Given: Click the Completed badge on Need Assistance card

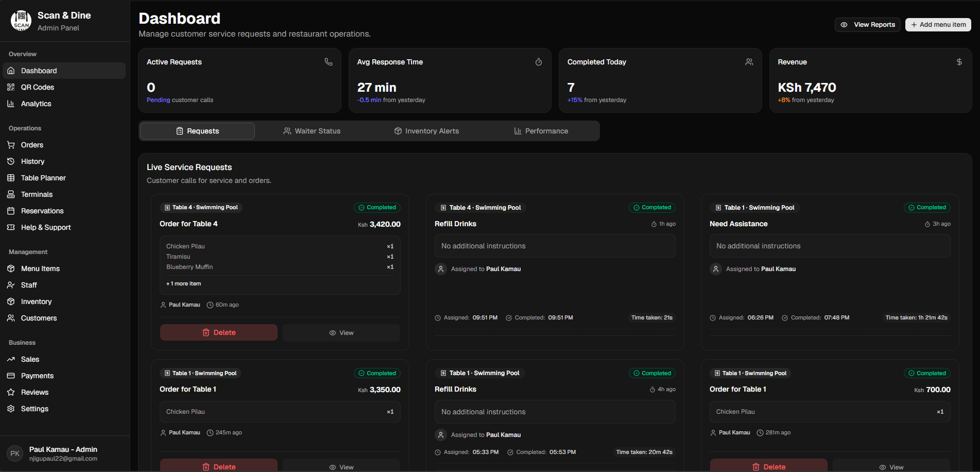Looking at the screenshot, I should 927,208.
